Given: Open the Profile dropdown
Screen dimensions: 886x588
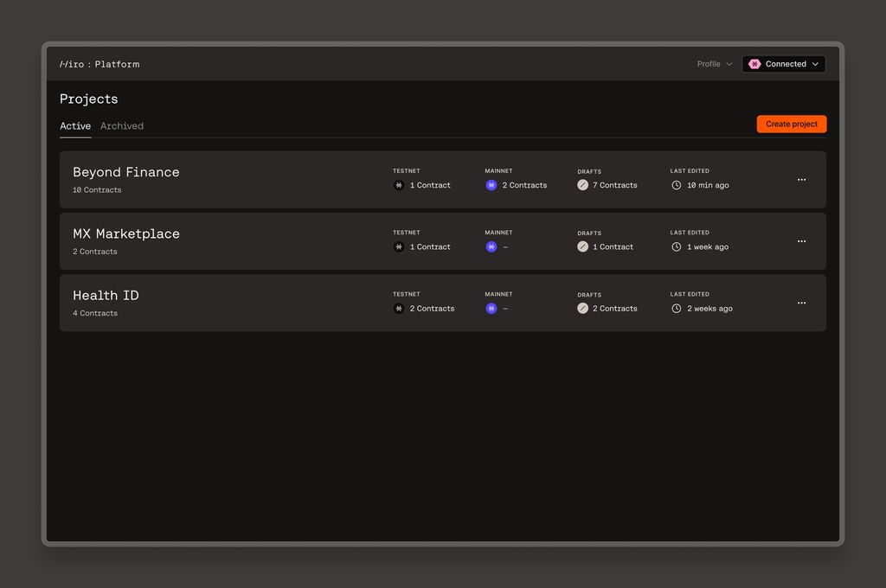Looking at the screenshot, I should point(713,63).
